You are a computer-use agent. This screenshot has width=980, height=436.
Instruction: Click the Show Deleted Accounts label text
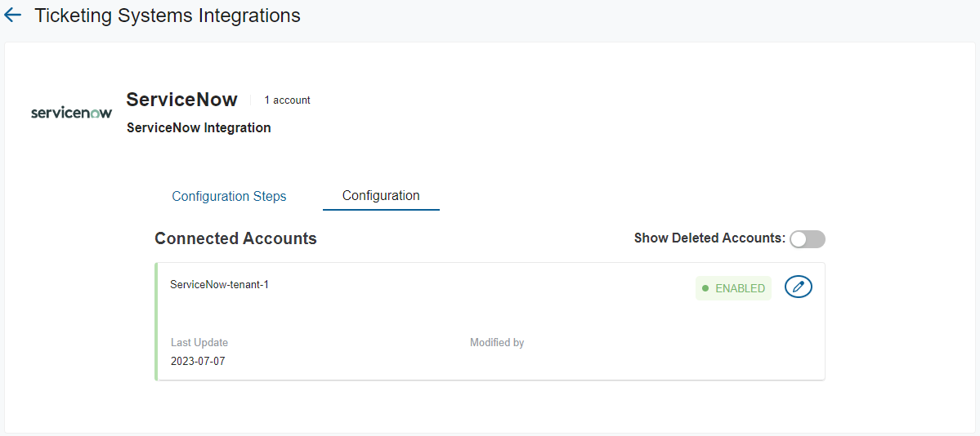click(709, 238)
